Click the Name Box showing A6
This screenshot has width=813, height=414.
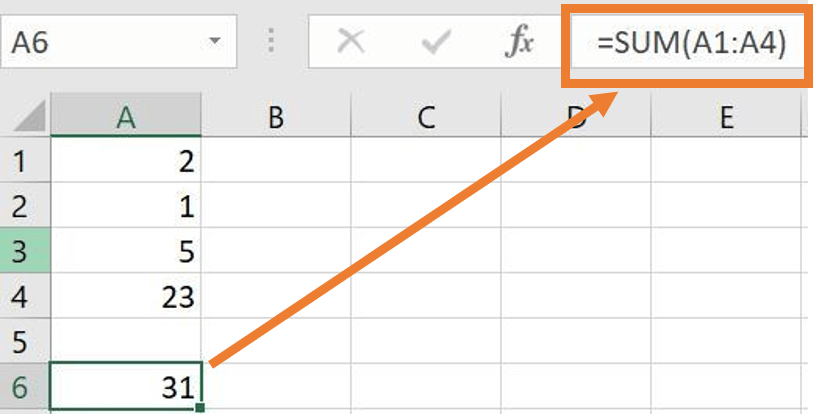click(x=100, y=42)
